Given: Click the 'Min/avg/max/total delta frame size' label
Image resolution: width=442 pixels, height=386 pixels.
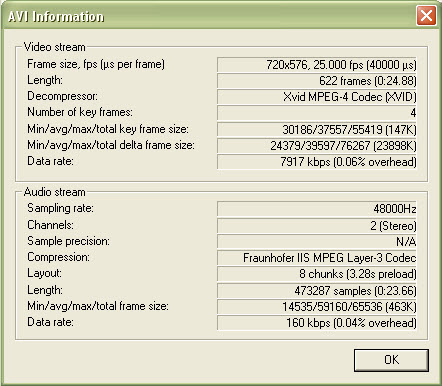Looking at the screenshot, I should (x=111, y=145).
